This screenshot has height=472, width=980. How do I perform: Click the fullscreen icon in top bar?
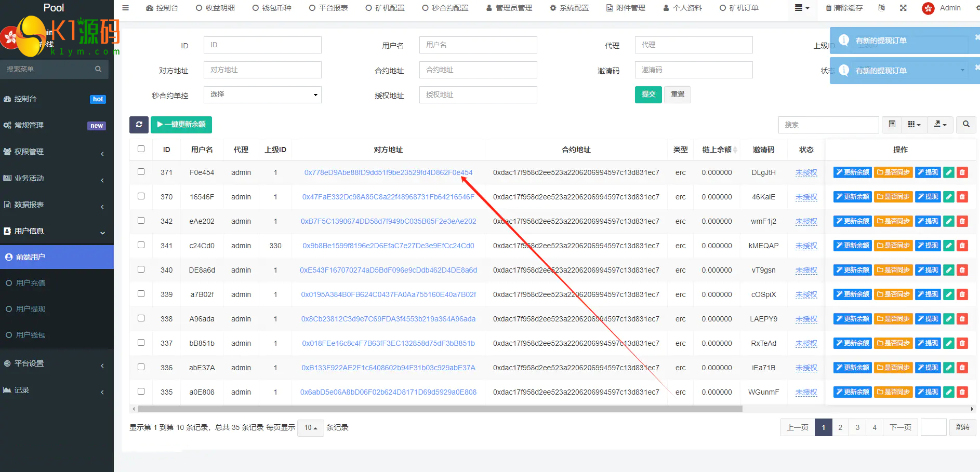[903, 8]
